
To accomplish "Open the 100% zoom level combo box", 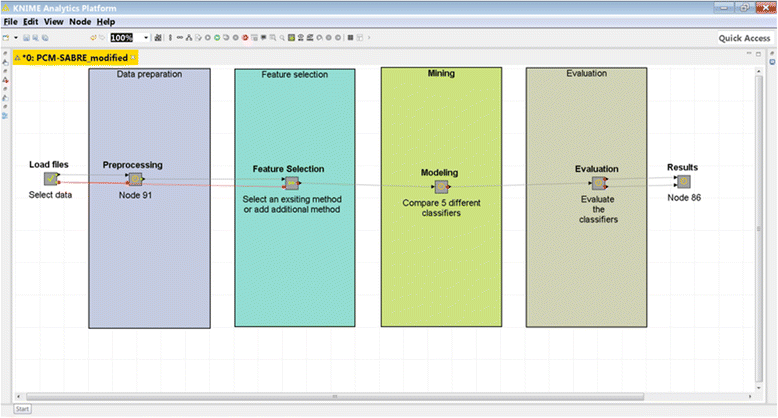I will 130,38.
